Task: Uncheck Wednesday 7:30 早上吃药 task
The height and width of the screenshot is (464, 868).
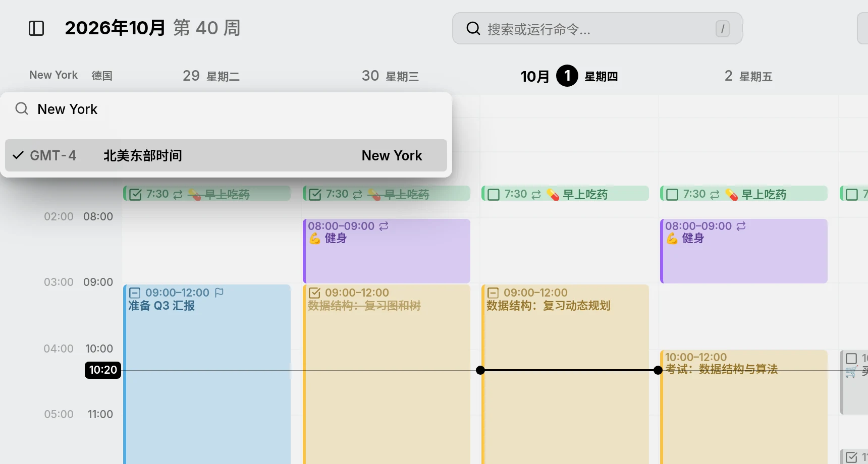Action: click(x=315, y=194)
